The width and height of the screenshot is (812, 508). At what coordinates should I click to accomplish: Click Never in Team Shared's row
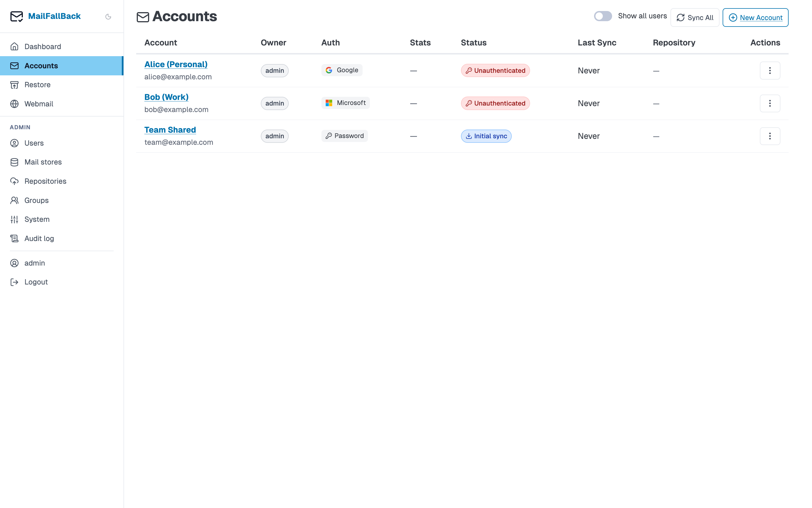[x=588, y=136]
